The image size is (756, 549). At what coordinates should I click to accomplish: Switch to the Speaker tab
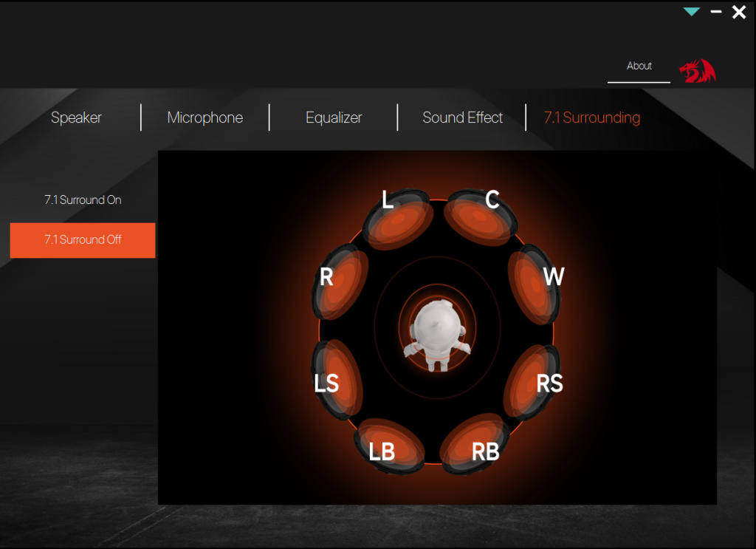pyautogui.click(x=76, y=117)
